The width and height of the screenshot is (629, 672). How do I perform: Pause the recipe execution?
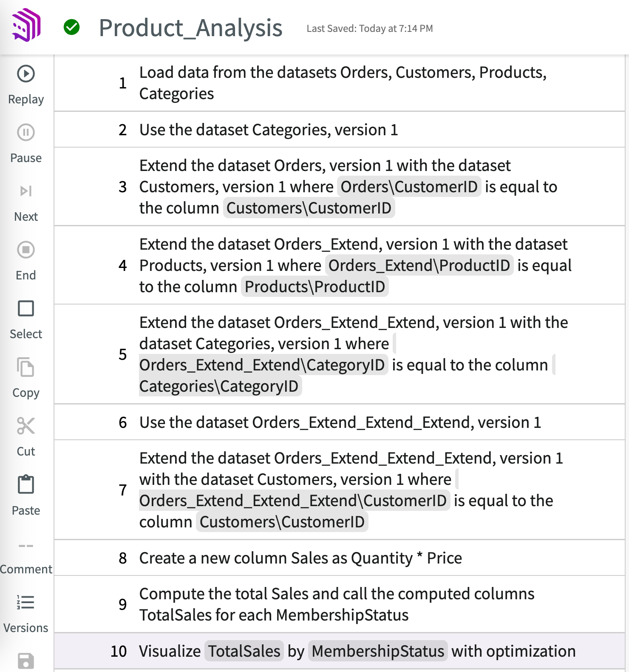26,133
